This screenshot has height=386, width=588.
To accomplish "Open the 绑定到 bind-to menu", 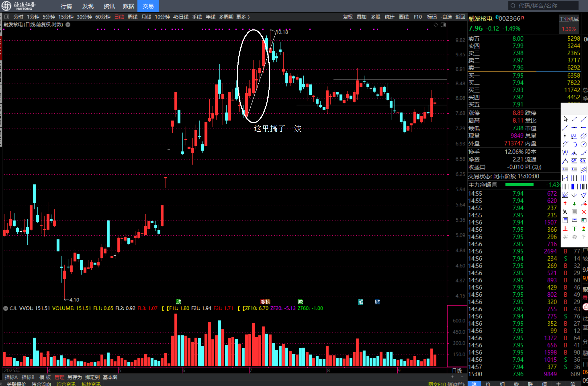I will click(x=92, y=377).
